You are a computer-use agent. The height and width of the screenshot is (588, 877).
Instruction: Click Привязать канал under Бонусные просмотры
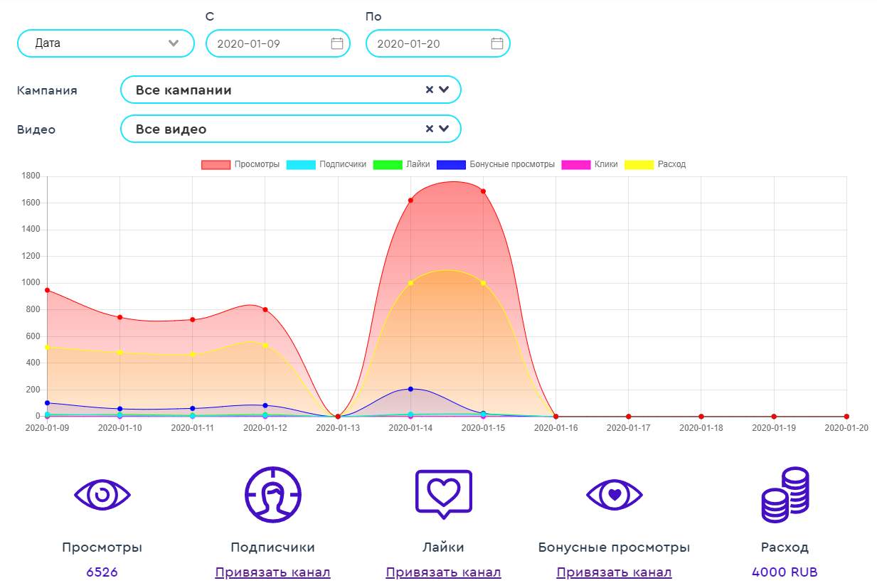614,572
